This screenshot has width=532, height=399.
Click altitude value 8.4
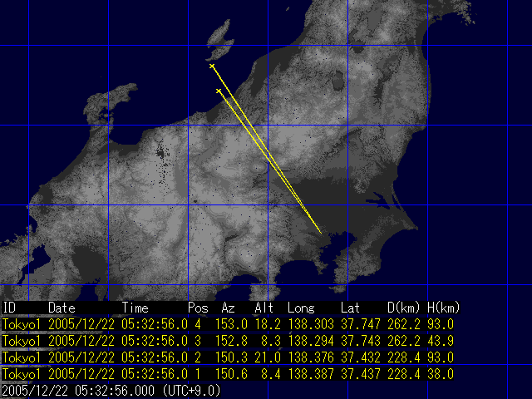click(x=271, y=374)
